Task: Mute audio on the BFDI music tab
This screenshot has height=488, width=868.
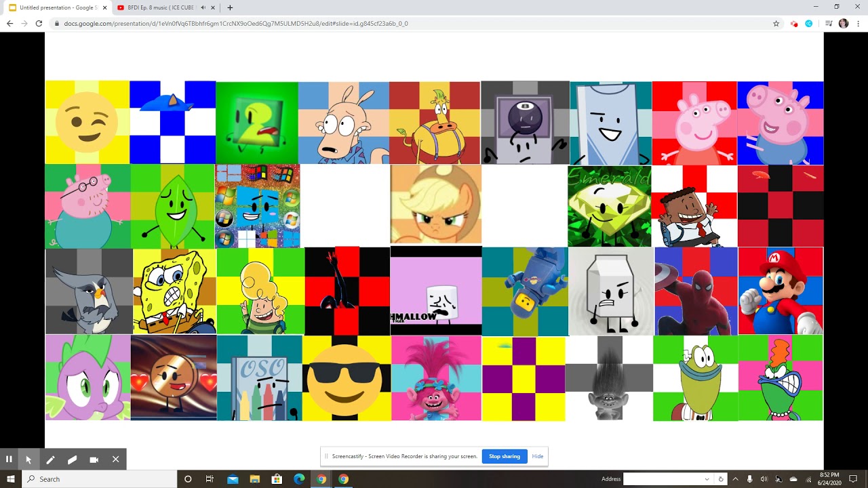Action: [x=203, y=7]
